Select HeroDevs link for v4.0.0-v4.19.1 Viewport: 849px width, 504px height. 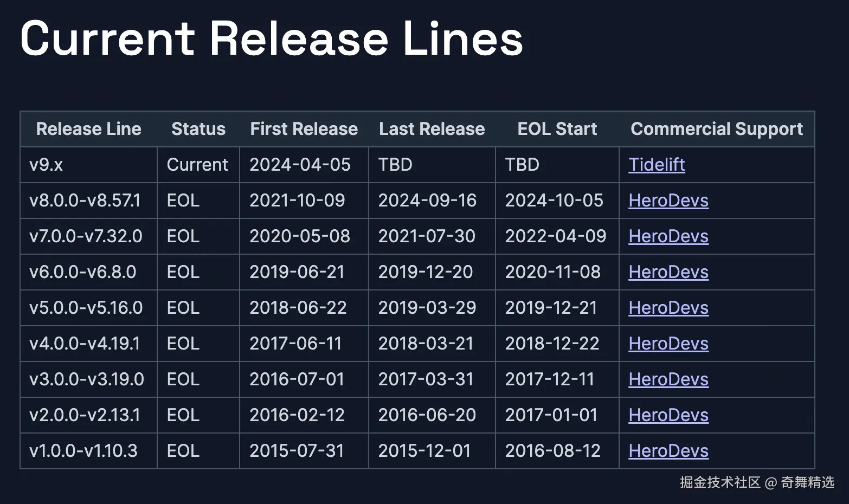click(x=668, y=344)
